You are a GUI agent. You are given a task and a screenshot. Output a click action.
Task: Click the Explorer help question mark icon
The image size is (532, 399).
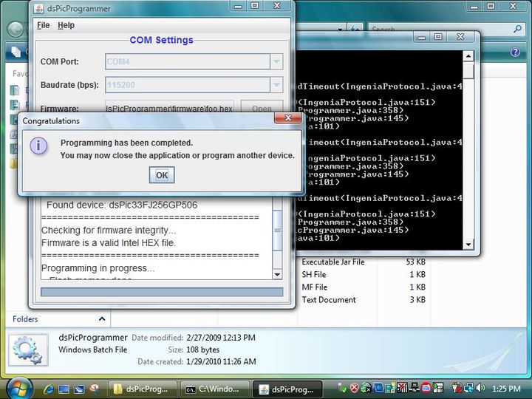tap(515, 52)
